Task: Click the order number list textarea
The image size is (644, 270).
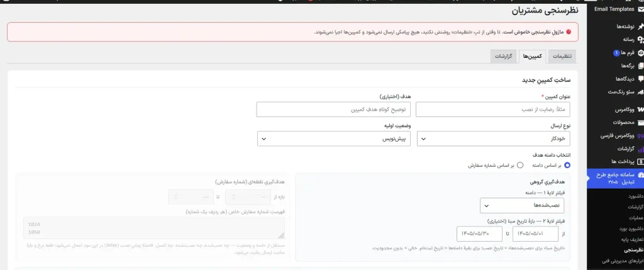Action: click(x=154, y=228)
